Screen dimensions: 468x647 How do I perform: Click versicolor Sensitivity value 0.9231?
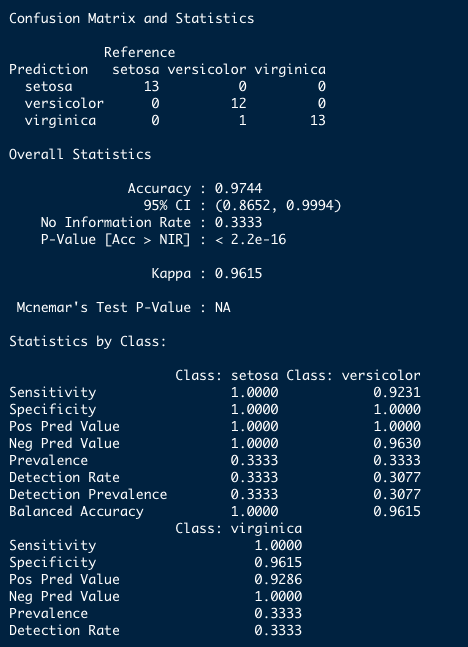coord(397,392)
